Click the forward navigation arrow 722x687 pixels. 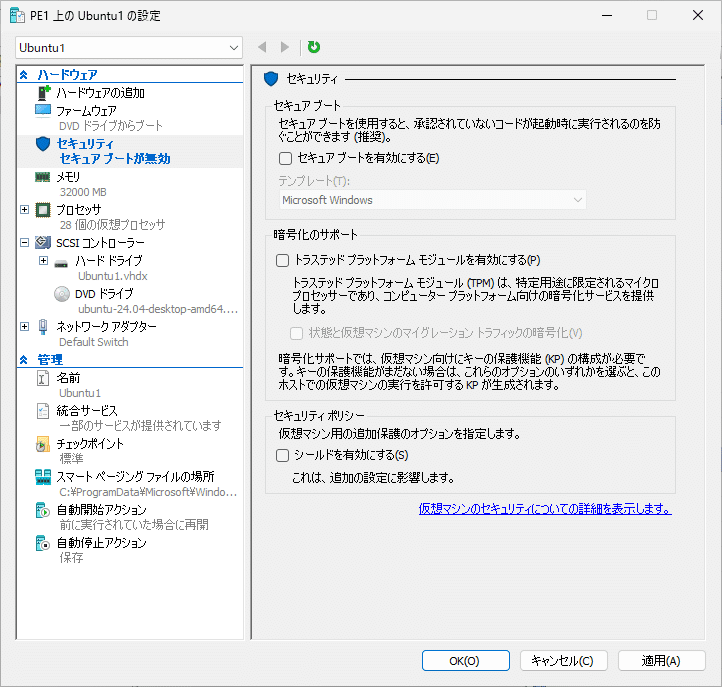pyautogui.click(x=285, y=47)
